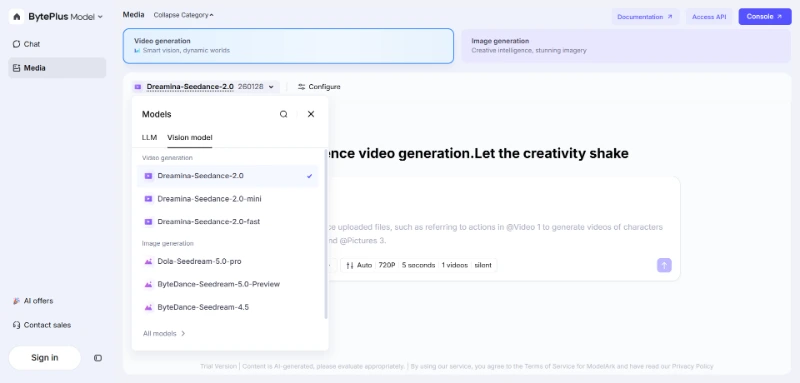Select Dreamina-Seedance-2.0-mini model
Viewport: 800px width, 383px height.
point(228,199)
